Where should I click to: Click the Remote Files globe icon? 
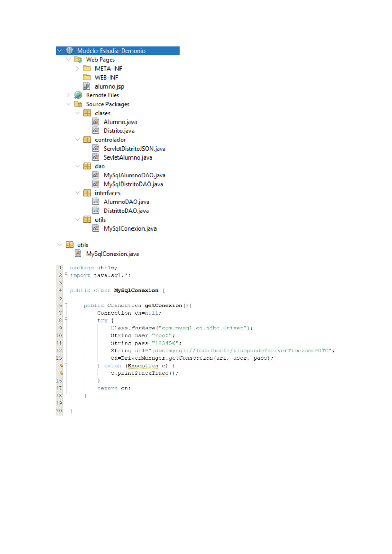78,95
